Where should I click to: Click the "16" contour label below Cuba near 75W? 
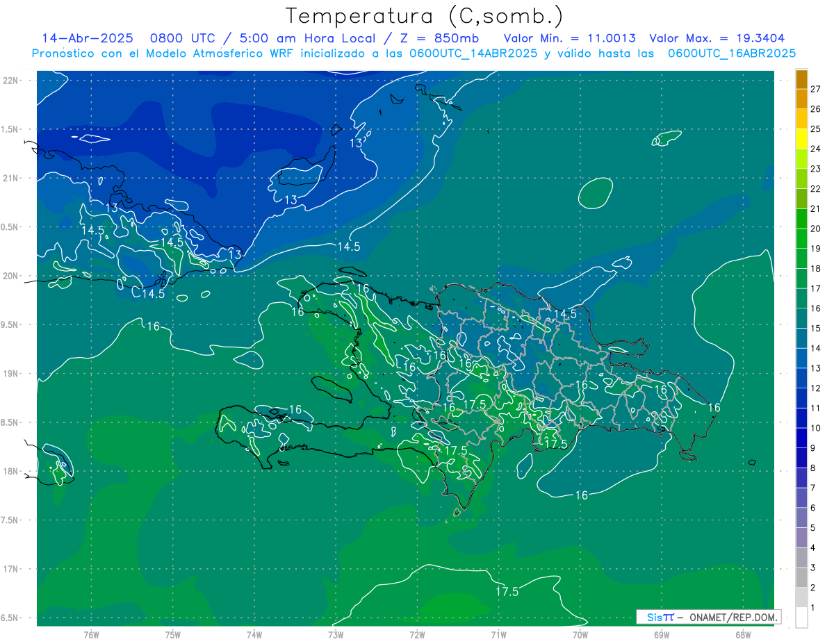pyautogui.click(x=153, y=326)
